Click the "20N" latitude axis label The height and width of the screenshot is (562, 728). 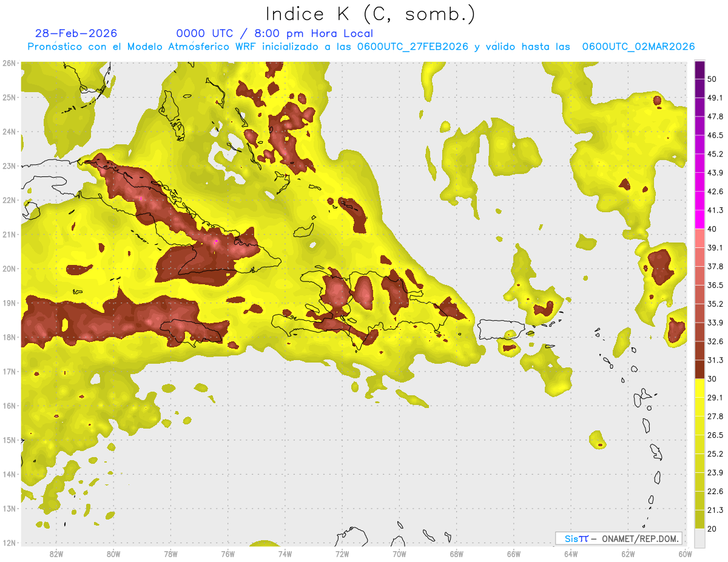(9, 269)
